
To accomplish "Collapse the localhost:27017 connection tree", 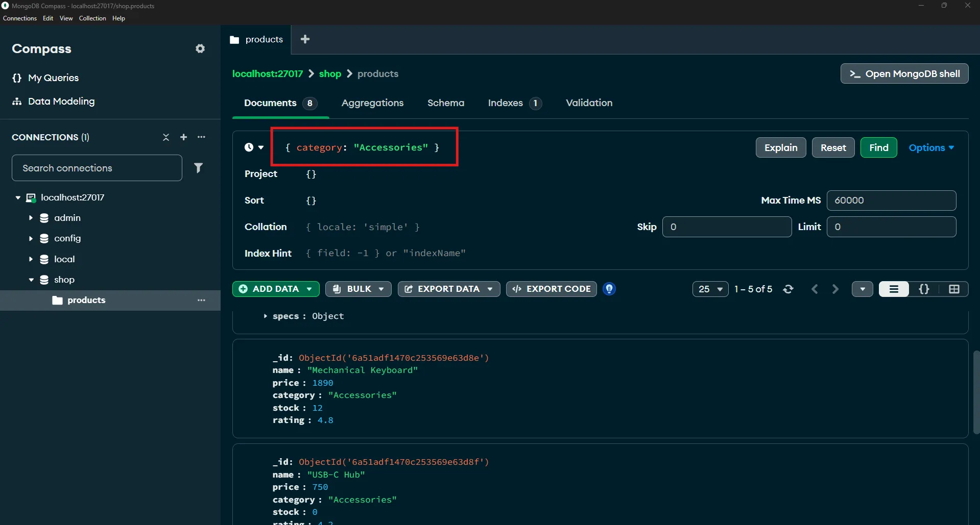I will [x=18, y=197].
